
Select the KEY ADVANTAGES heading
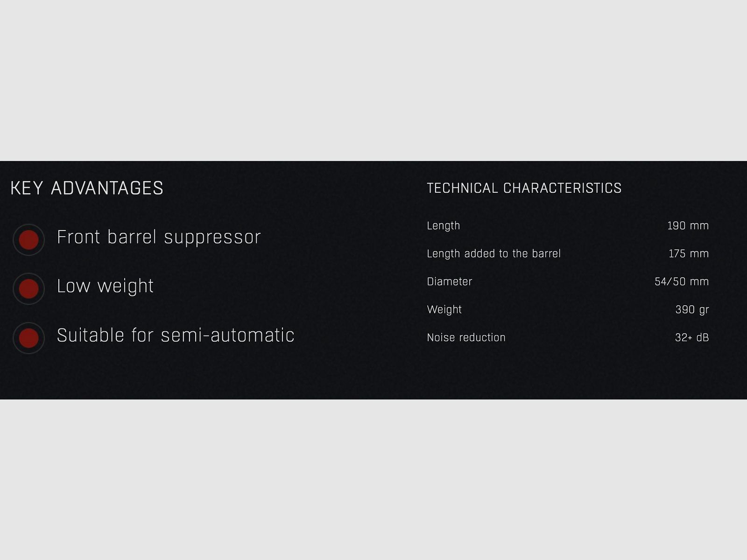87,188
